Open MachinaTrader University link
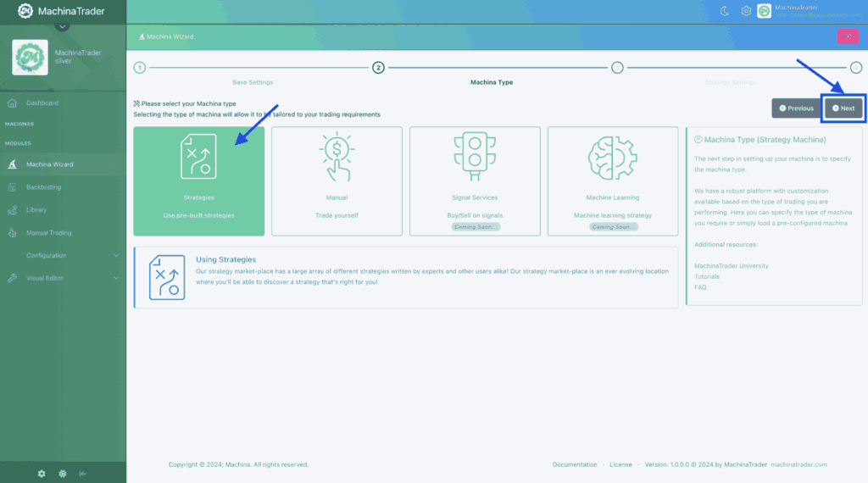Image resolution: width=868 pixels, height=483 pixels. coord(732,266)
